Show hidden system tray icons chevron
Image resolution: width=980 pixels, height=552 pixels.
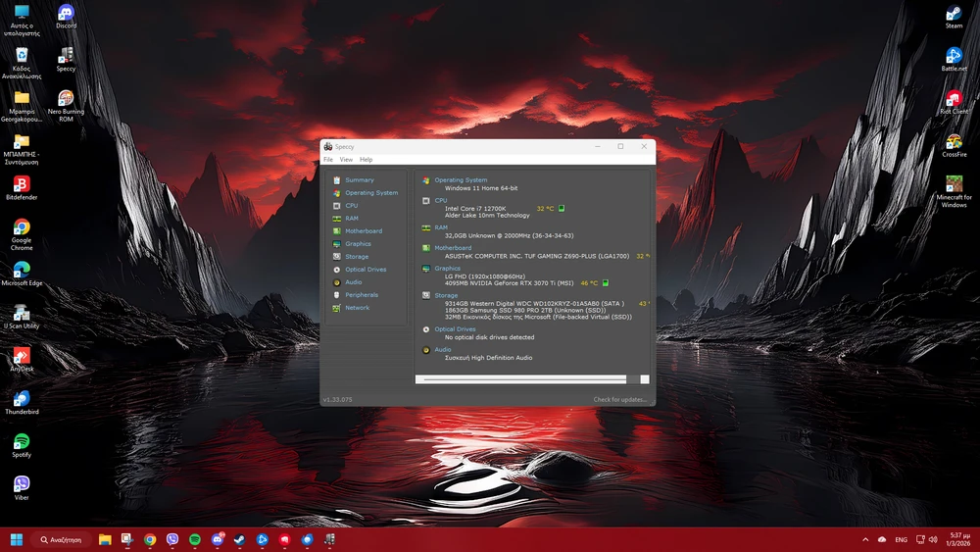[864, 539]
